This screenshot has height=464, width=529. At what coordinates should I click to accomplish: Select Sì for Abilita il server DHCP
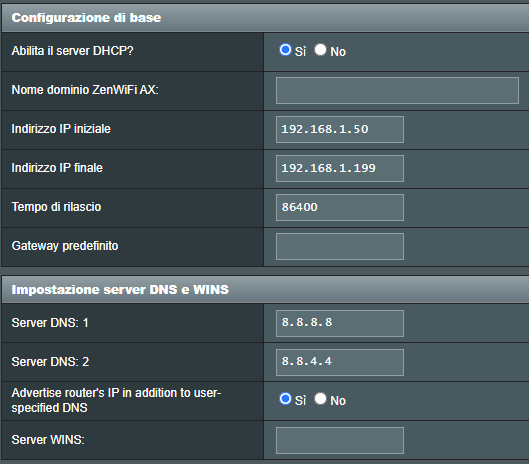pyautogui.click(x=285, y=50)
